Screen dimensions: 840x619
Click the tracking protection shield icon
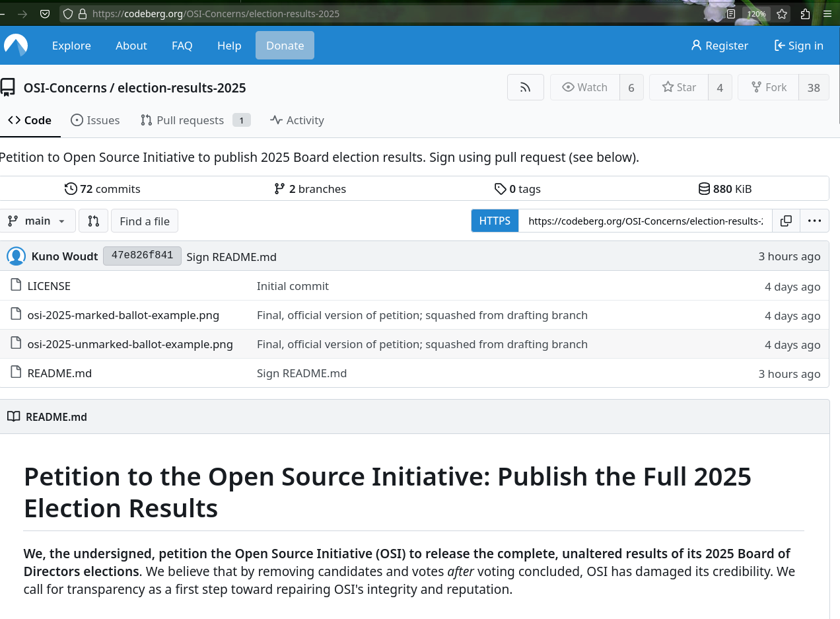[67, 13]
